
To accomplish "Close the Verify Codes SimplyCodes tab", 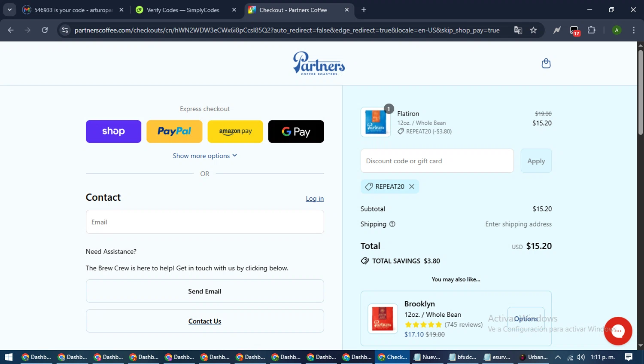I will pos(234,10).
